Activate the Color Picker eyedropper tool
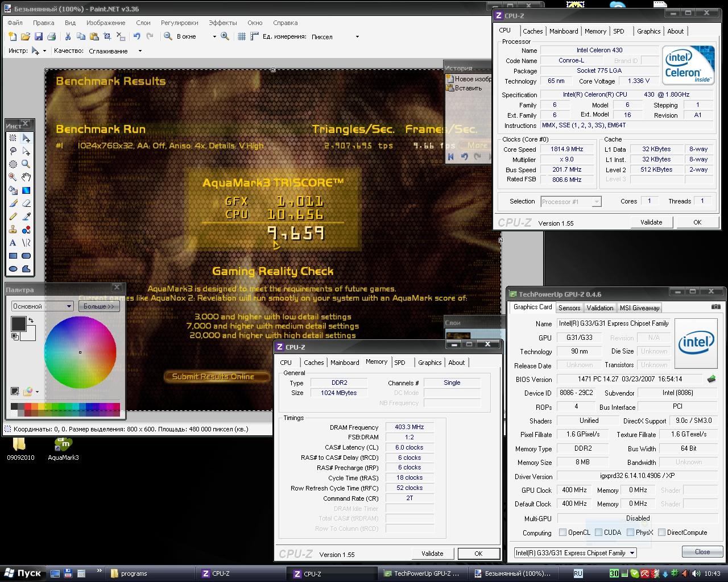The width and height of the screenshot is (728, 582). (x=26, y=217)
